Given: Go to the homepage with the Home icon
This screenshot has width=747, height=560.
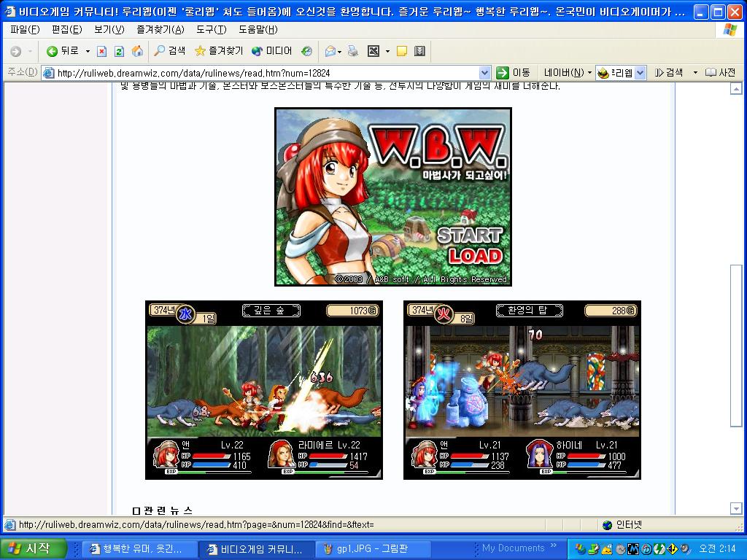Looking at the screenshot, I should (137, 52).
